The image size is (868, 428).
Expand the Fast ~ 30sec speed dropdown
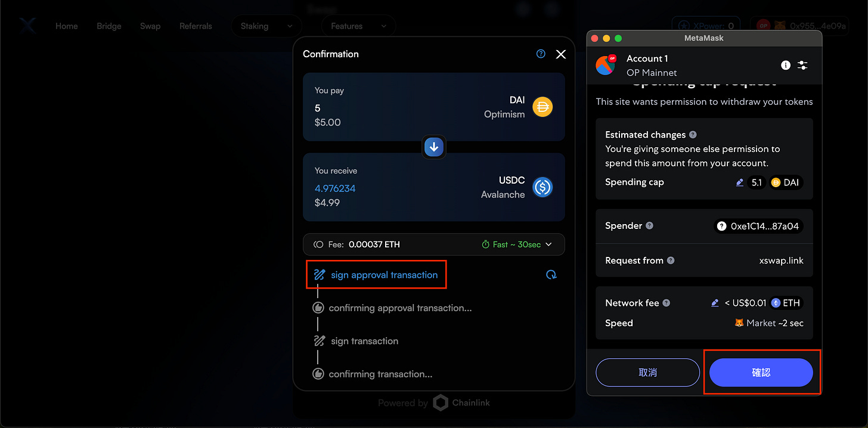pyautogui.click(x=517, y=244)
